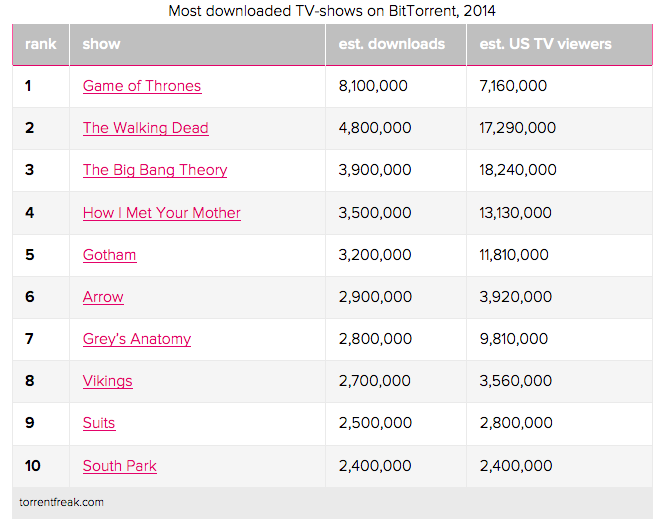The image size is (661, 527).
Task: Click the Suits show link
Action: [99, 423]
